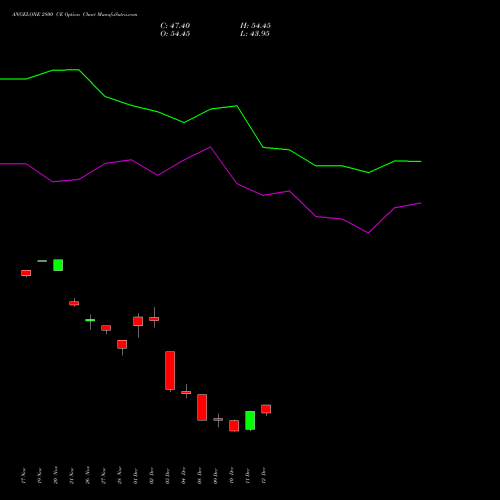
Task: Click the purple indicator line
Action: pos(210,147)
